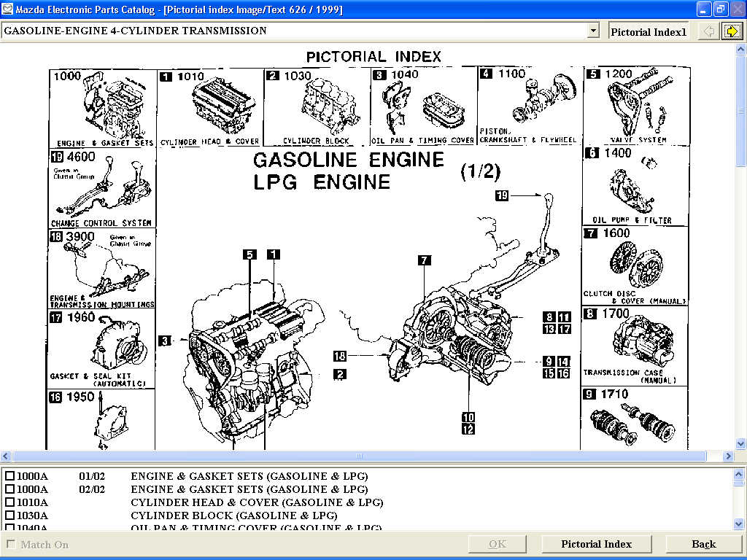The image size is (747, 560).
Task: Toggle the Match On checkbox
Action: pyautogui.click(x=11, y=544)
